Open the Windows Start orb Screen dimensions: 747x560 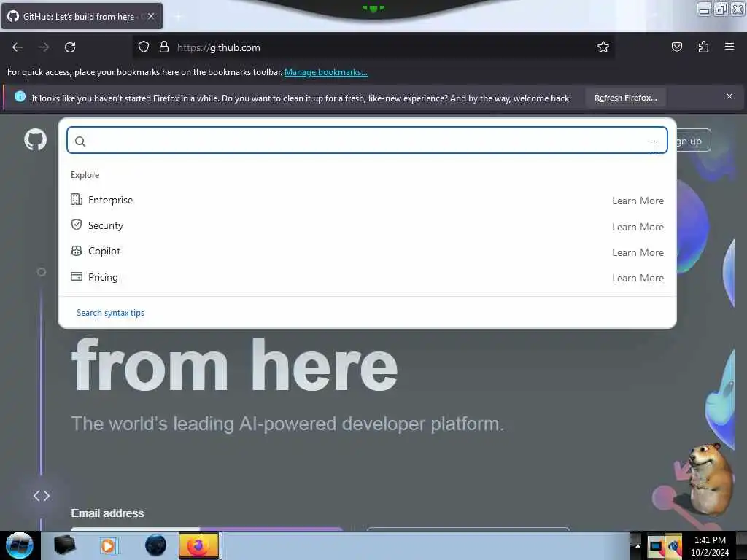[x=19, y=545]
